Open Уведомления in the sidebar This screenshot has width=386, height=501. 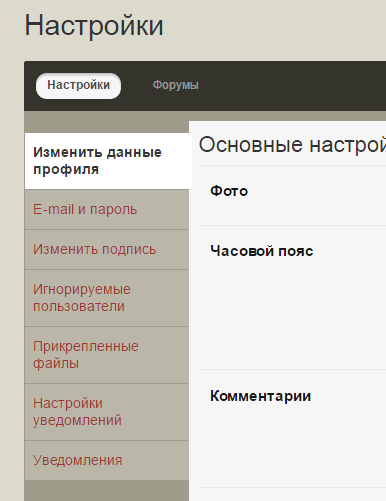pyautogui.click(x=107, y=460)
